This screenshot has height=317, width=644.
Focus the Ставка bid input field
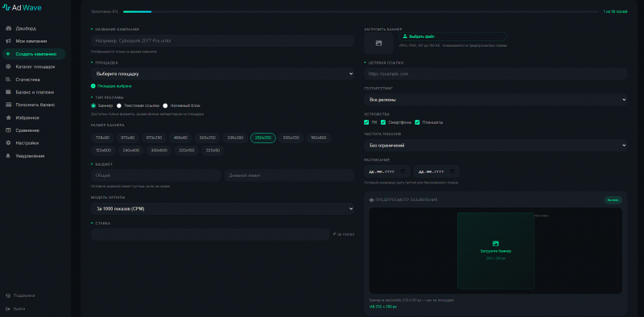click(x=210, y=234)
